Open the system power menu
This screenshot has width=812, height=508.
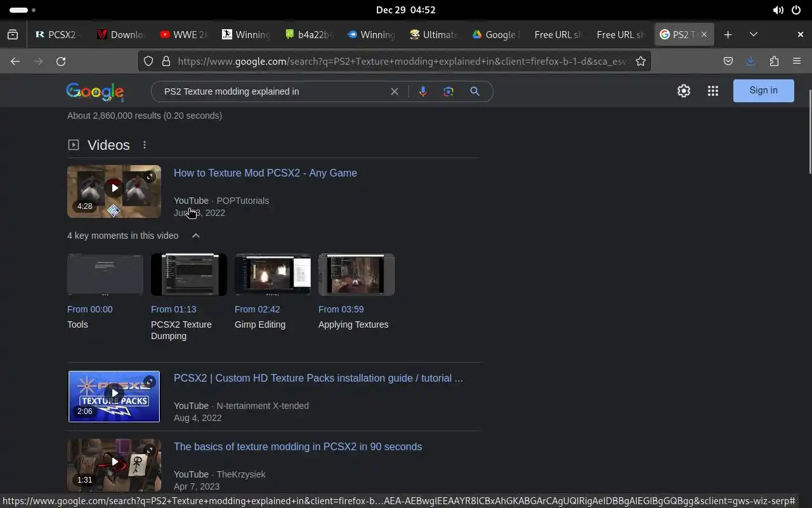[x=796, y=10]
